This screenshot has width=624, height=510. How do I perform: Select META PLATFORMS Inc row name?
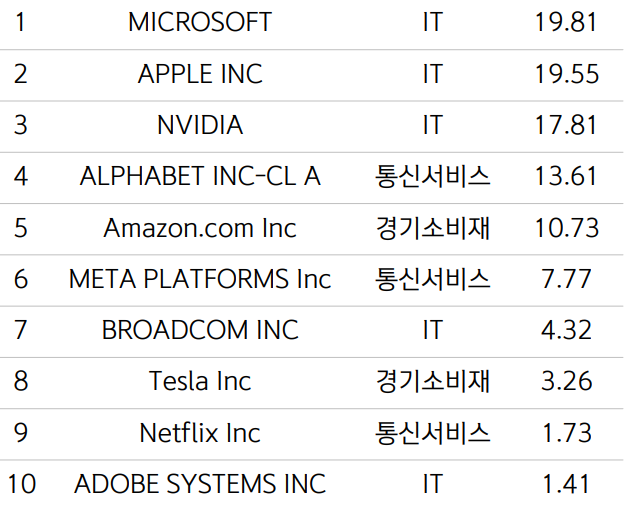(x=200, y=279)
